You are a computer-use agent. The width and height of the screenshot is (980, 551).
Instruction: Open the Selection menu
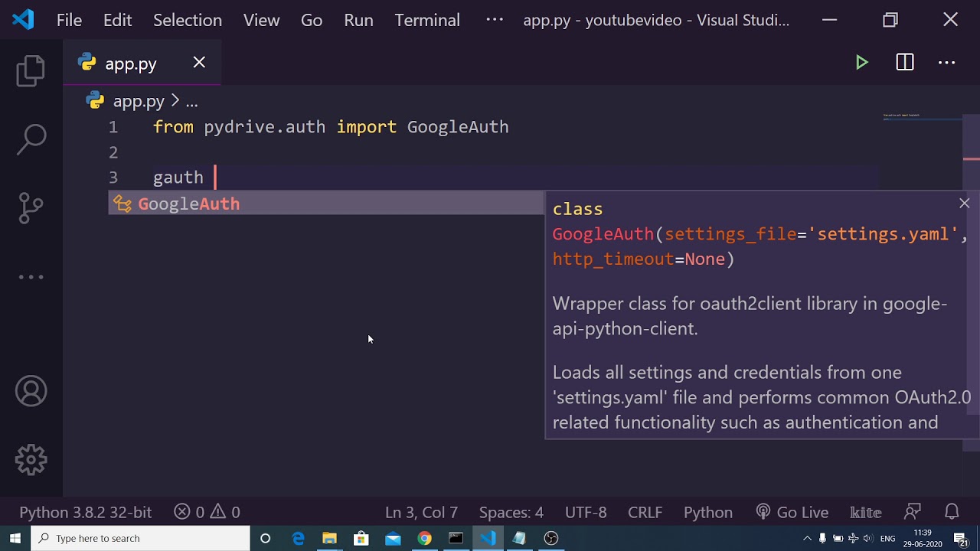(x=188, y=20)
